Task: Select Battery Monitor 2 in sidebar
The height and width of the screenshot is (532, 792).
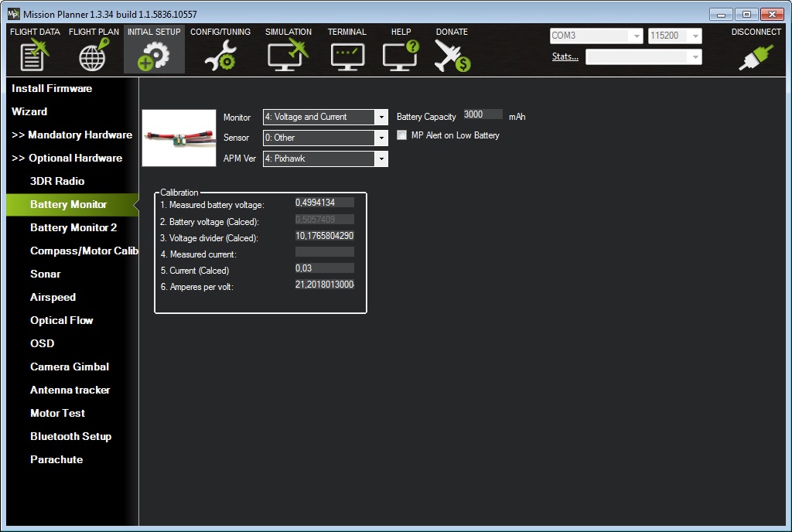Action: coord(73,227)
